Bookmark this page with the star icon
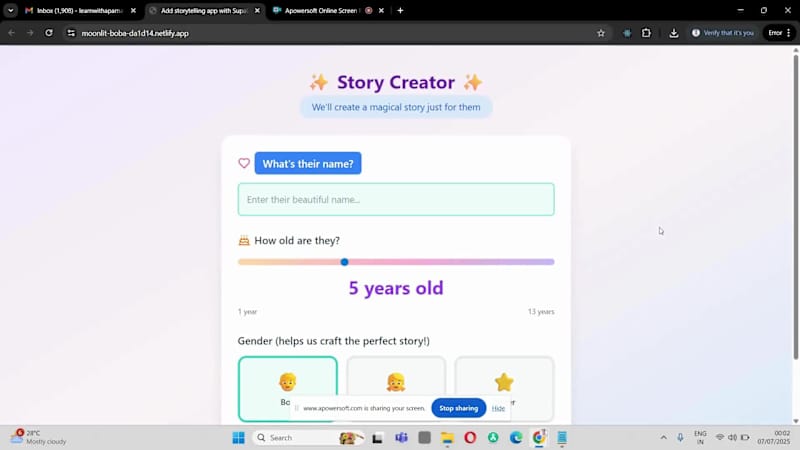 tap(601, 33)
